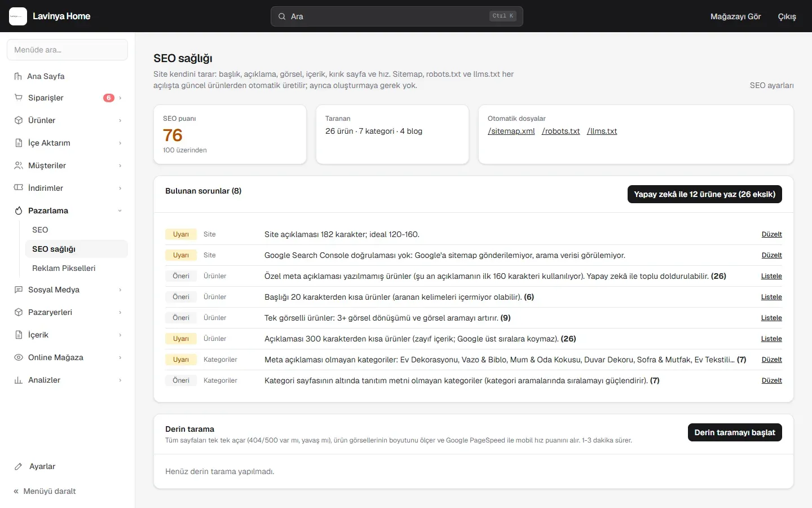Screen dimensions: 812x508
Task: Click Düzelt for Google Search Console issue
Action: coord(772,255)
